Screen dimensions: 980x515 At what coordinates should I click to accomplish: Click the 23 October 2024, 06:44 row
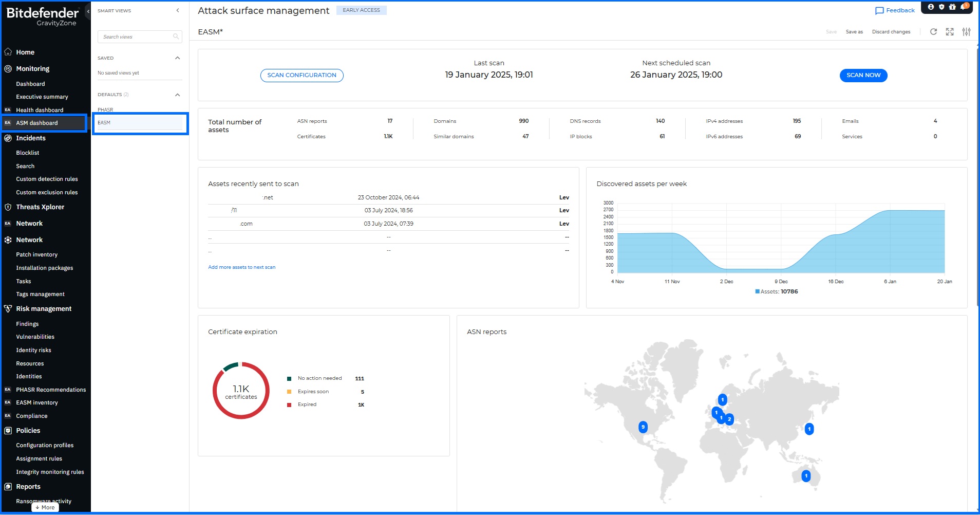[389, 197]
